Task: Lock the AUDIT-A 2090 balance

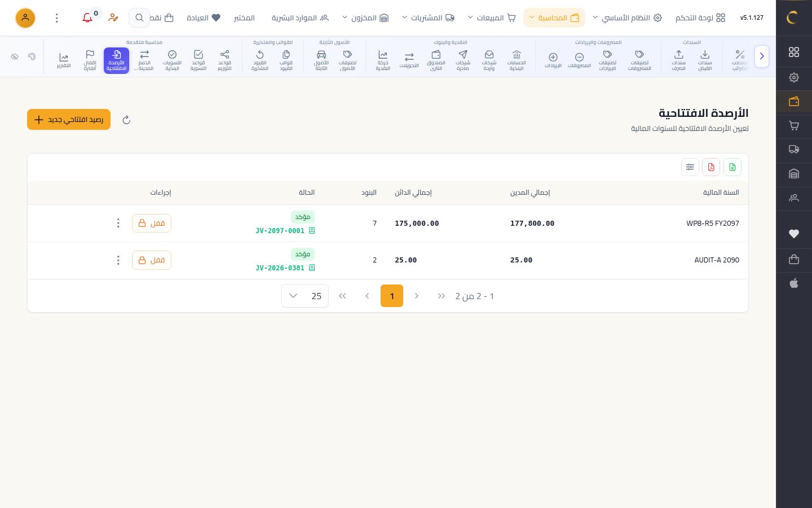Action: coord(152,260)
